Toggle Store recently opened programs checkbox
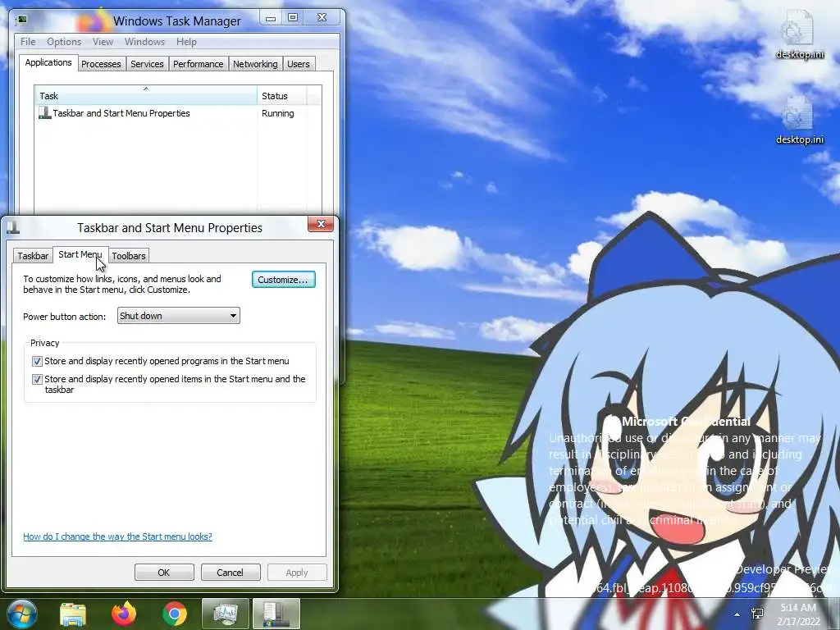840x630 pixels. pyautogui.click(x=37, y=361)
